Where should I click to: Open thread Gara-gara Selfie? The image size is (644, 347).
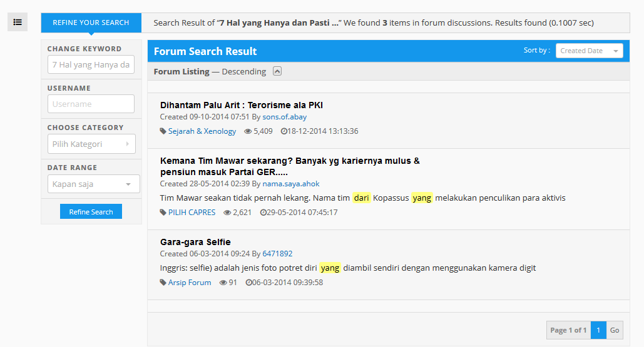(x=195, y=242)
